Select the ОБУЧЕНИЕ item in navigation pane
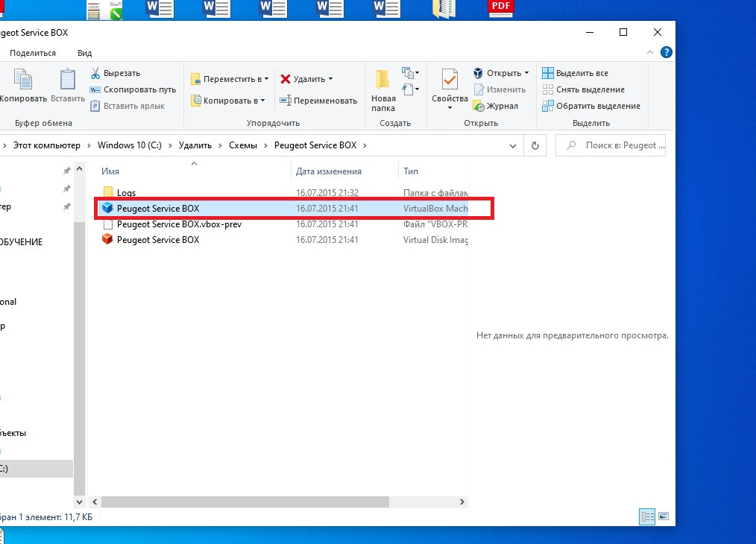This screenshot has height=544, width=756. click(21, 242)
